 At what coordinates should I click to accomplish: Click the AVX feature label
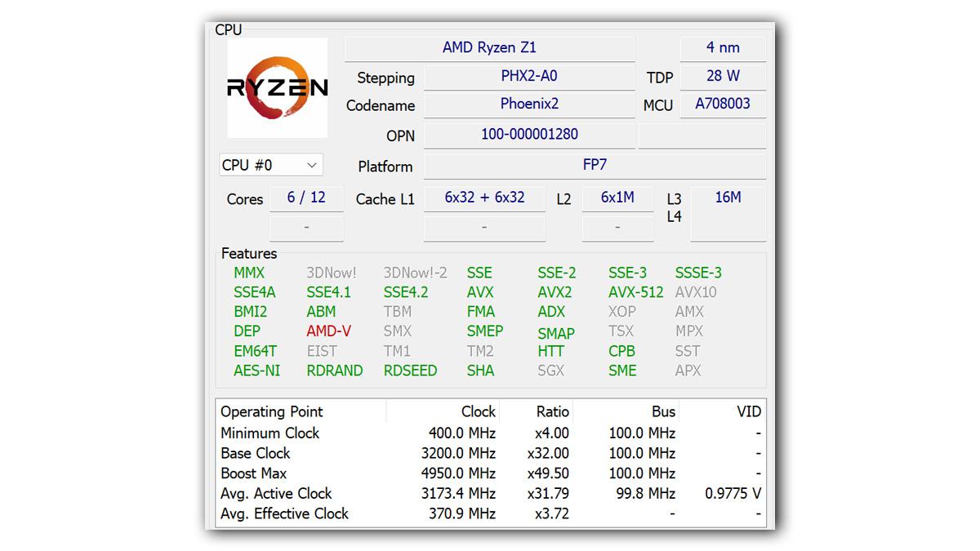click(x=480, y=292)
